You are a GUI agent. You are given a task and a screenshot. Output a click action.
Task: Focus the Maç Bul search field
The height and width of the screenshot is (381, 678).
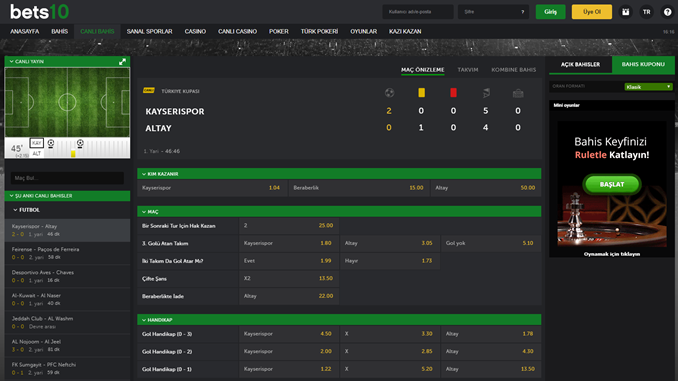pyautogui.click(x=67, y=178)
